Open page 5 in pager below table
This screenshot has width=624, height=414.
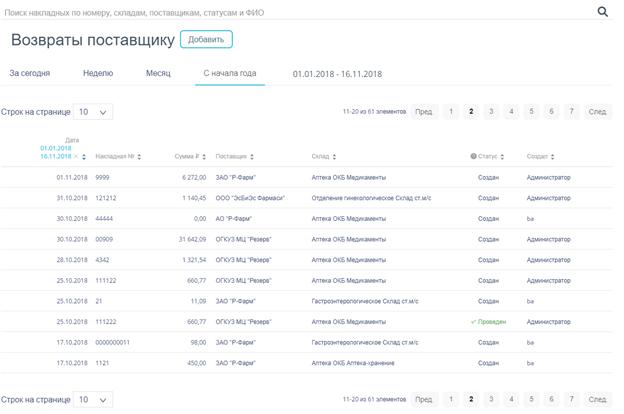click(531, 399)
